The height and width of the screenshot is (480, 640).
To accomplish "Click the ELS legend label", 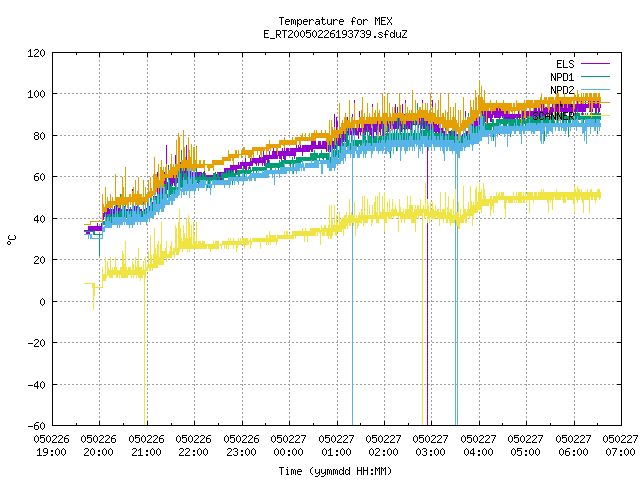I will [565, 64].
